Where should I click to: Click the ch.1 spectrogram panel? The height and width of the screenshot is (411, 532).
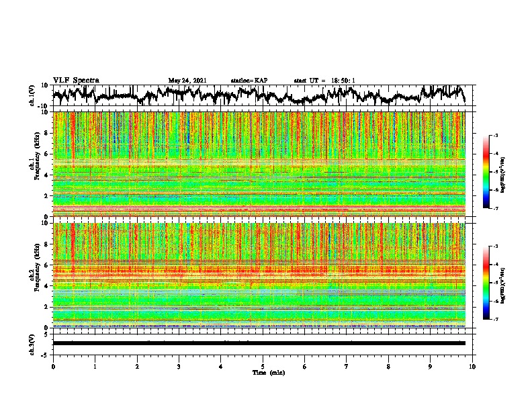point(259,164)
